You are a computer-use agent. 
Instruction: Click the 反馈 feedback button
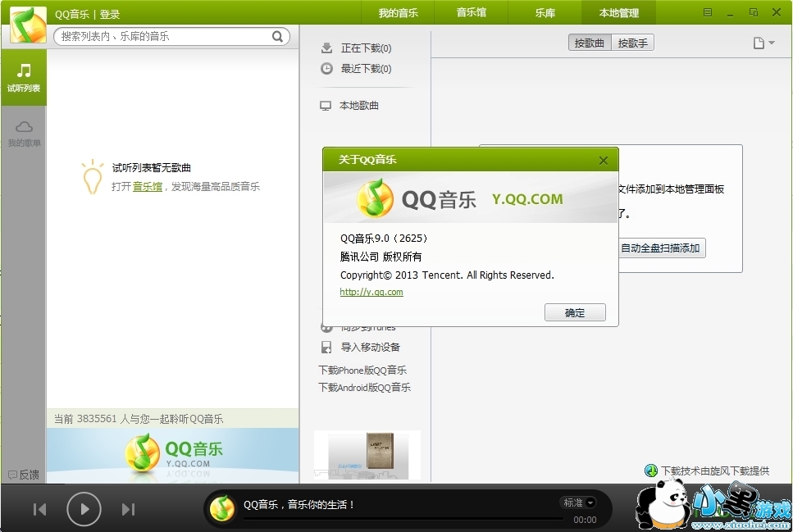coord(24,475)
